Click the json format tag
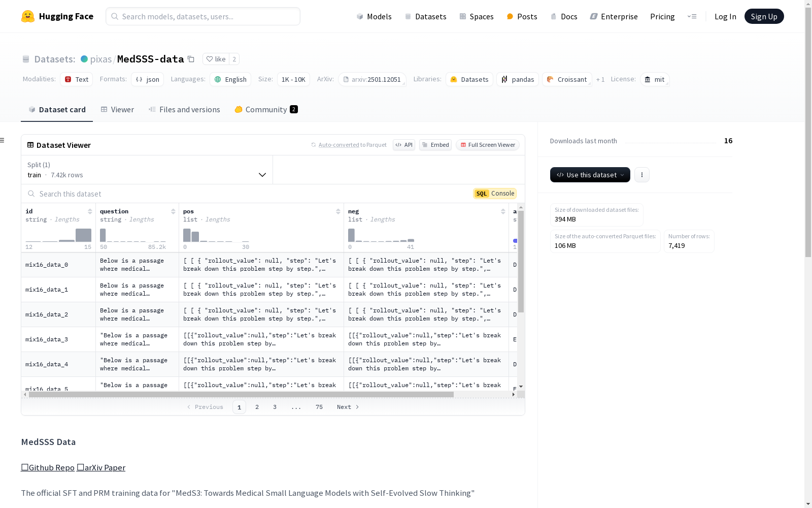The width and height of the screenshot is (812, 508). (147, 79)
